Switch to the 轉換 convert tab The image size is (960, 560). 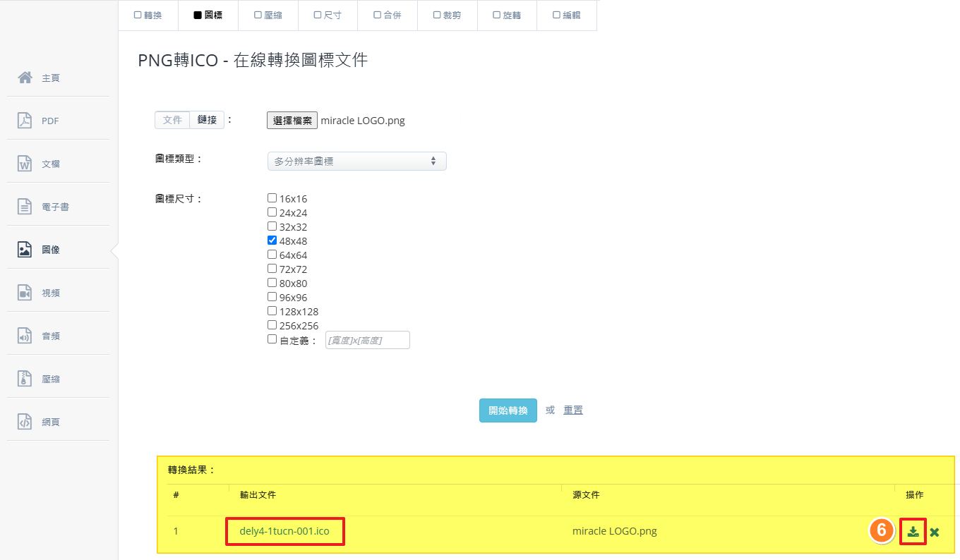click(148, 16)
